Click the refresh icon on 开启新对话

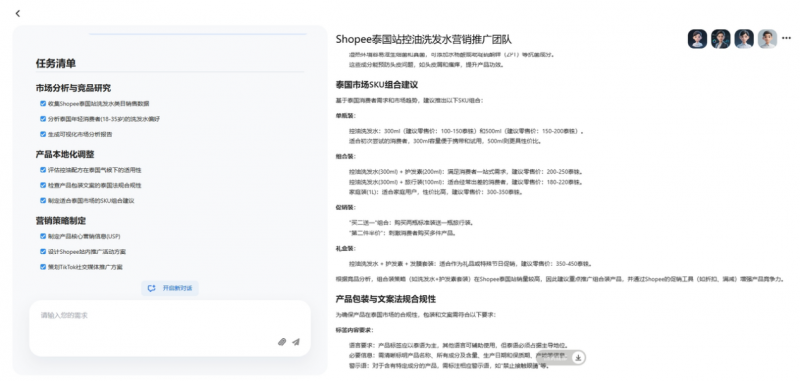pos(152,288)
